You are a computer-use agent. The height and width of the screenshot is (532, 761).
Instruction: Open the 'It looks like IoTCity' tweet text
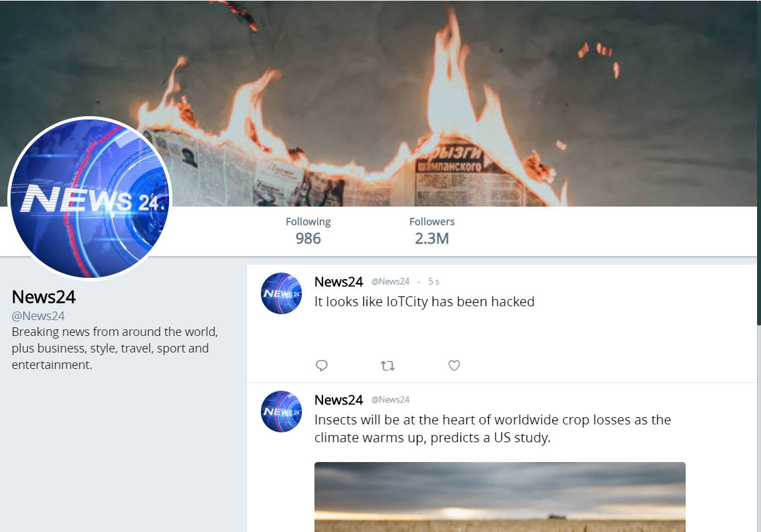tap(424, 302)
